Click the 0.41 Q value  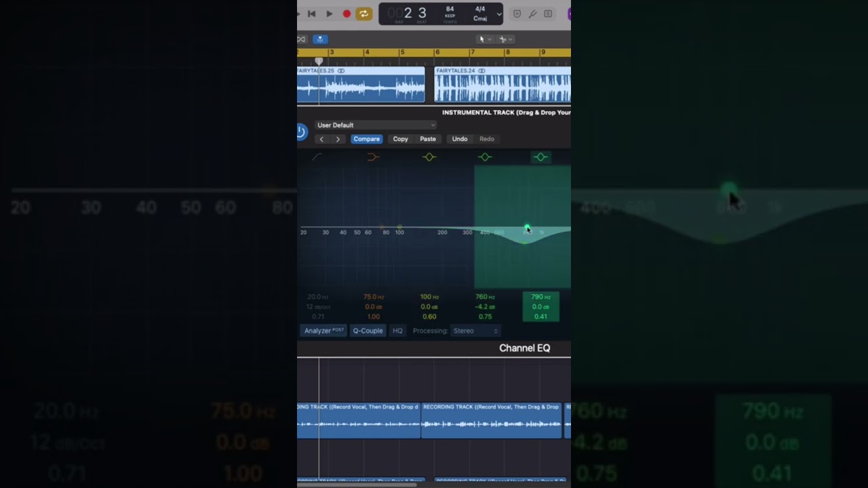[x=540, y=317]
